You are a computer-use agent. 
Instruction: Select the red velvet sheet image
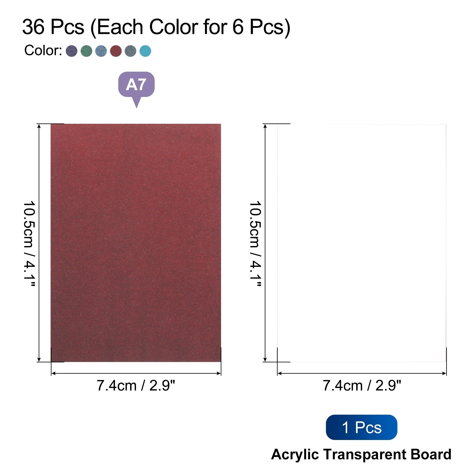click(136, 242)
